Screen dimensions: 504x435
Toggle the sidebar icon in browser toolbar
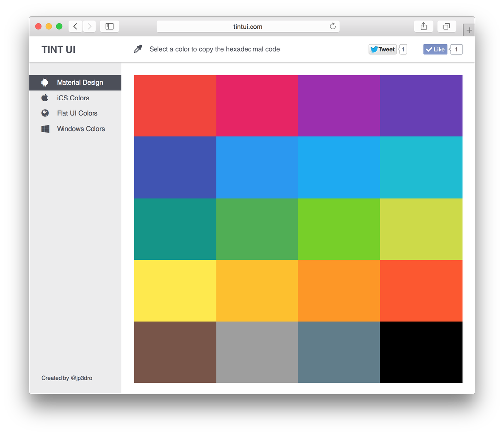tap(108, 26)
